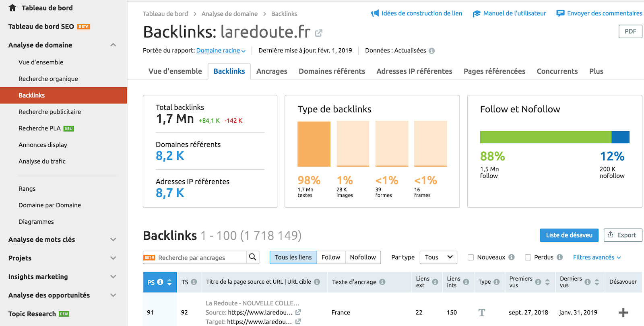This screenshot has height=326, width=644.
Task: Select the Tous les liens filter
Action: 293,257
